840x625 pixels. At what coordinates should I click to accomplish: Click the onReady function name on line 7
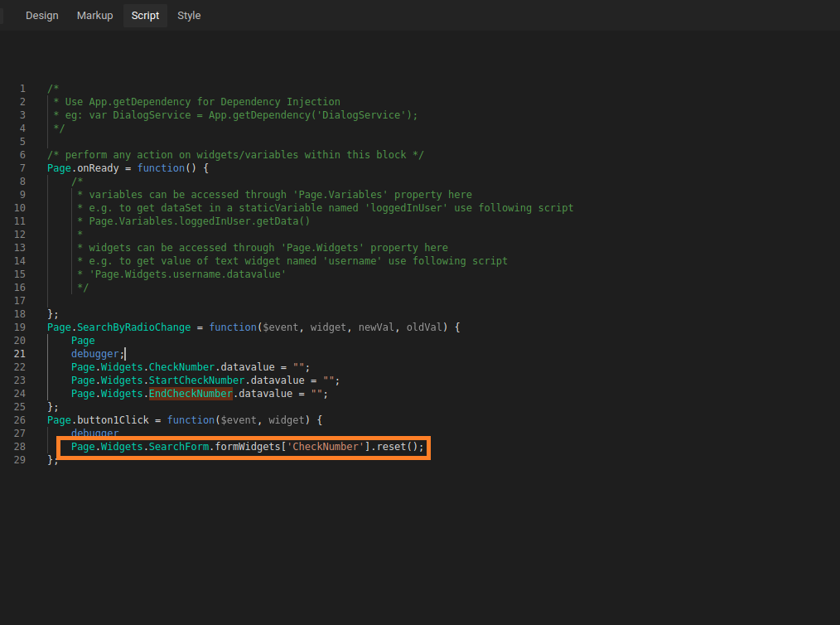98,168
